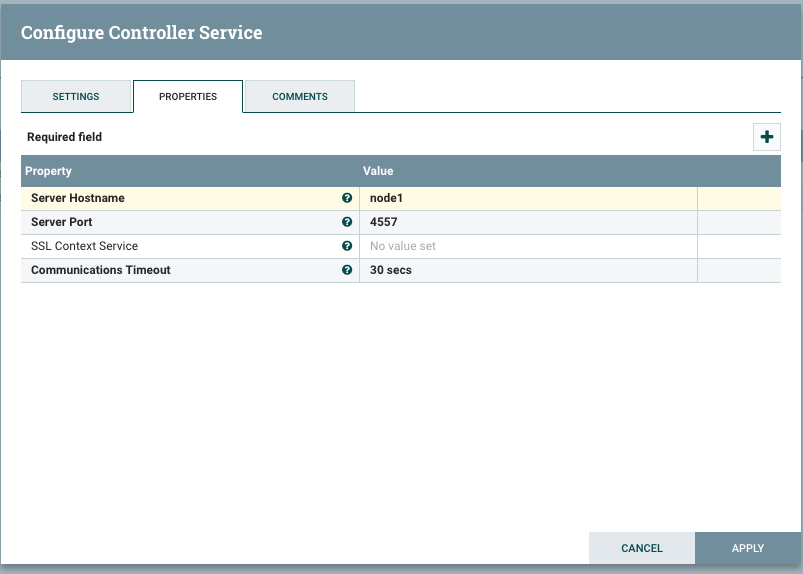Edit the 30 secs timeout value
The height and width of the screenshot is (574, 803).
tap(391, 270)
